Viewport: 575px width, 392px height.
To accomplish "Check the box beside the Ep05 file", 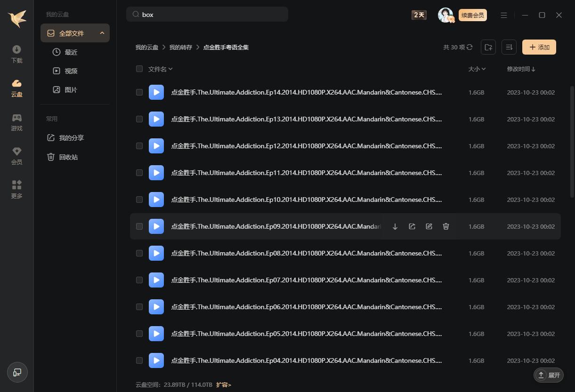I will (x=139, y=334).
